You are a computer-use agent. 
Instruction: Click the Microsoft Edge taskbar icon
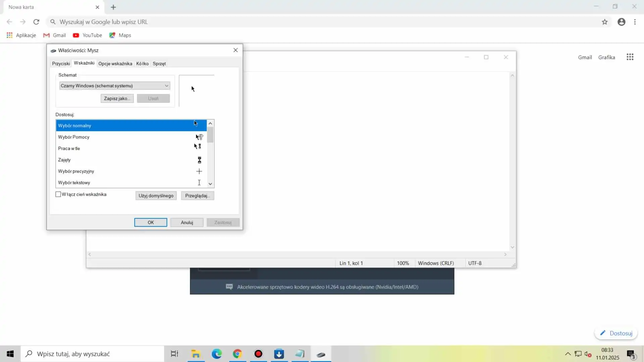(217, 354)
